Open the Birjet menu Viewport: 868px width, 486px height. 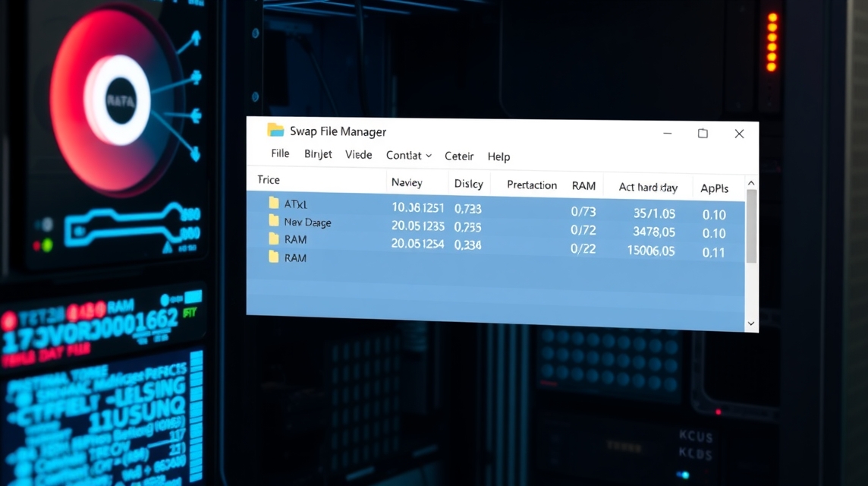318,154
